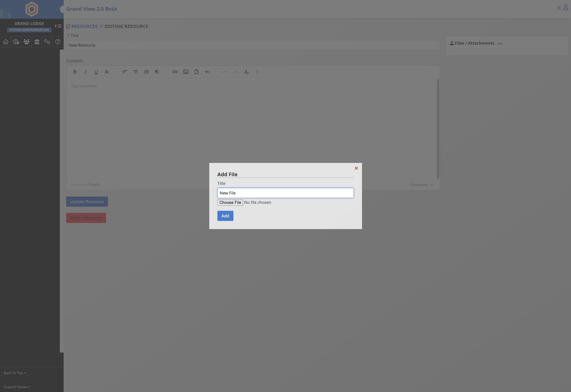
Task: Open the Froala link in the editor footer
Action: click(x=93, y=185)
